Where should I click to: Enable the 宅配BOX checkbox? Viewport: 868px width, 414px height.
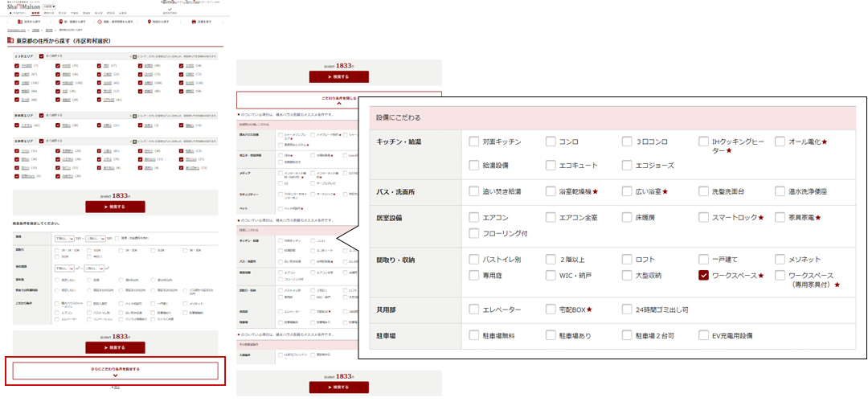pos(551,309)
